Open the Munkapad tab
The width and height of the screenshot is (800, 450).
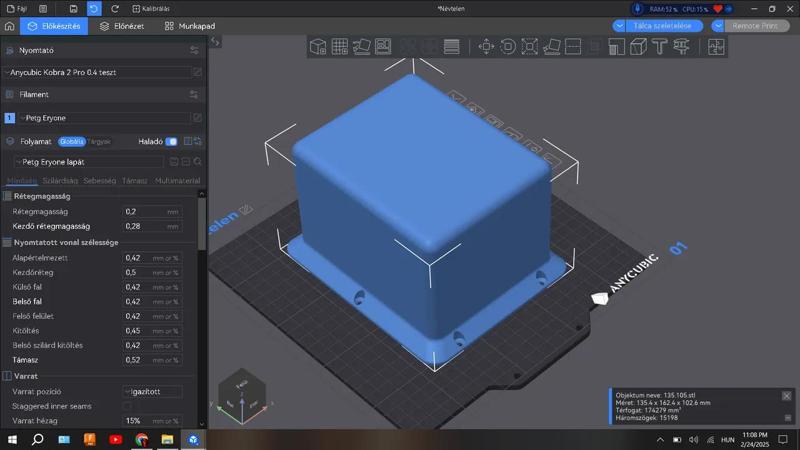click(190, 26)
